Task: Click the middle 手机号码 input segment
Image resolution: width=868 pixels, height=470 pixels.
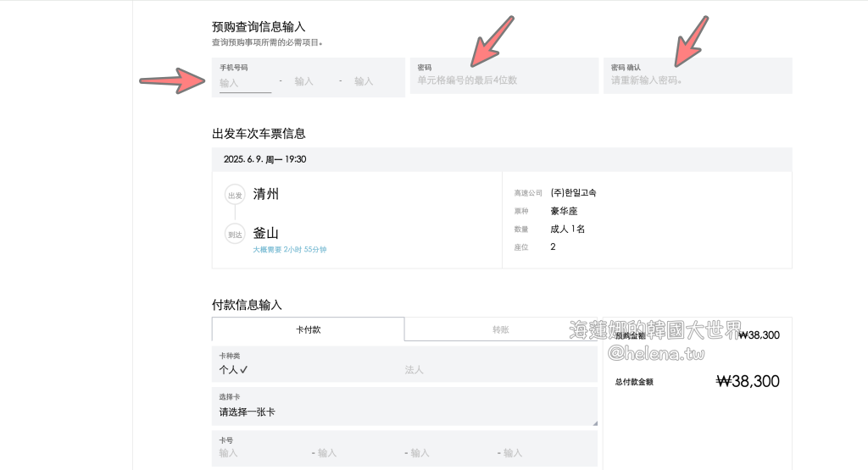Action: pos(304,82)
